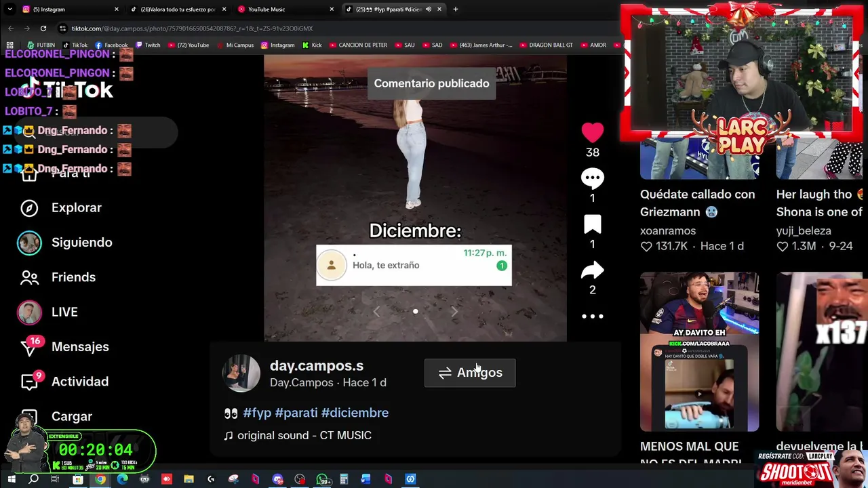Open the #parati hashtag

point(296,413)
